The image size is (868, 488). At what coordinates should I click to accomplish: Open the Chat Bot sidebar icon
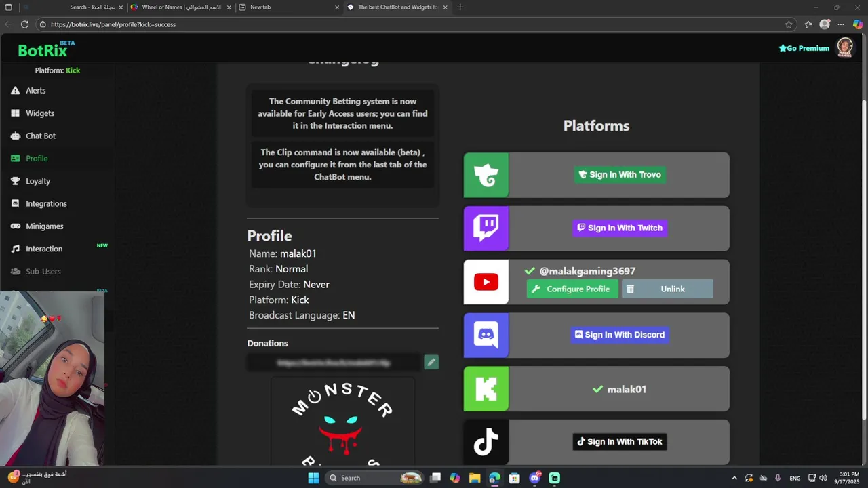pos(15,136)
